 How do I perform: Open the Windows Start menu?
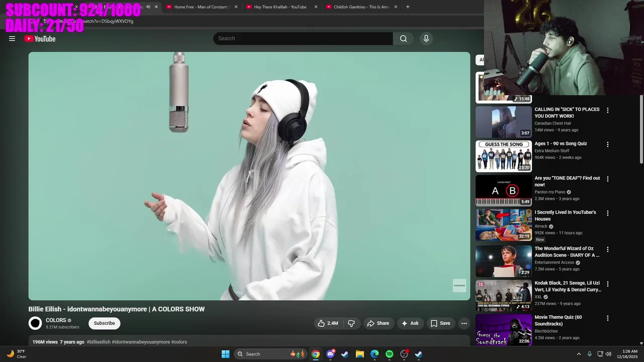pos(225,354)
